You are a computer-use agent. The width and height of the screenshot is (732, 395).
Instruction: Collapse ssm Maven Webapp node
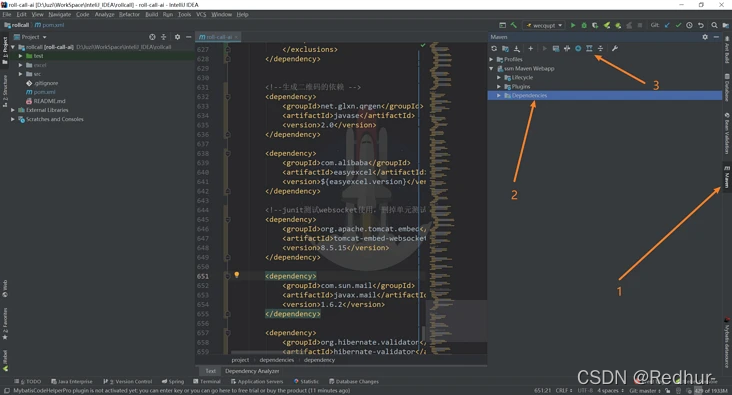click(491, 69)
